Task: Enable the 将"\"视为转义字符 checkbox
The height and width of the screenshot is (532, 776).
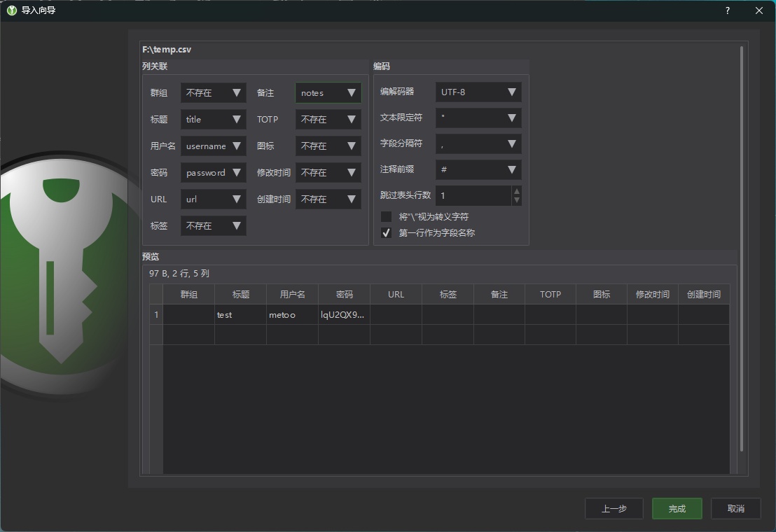Action: tap(386, 216)
